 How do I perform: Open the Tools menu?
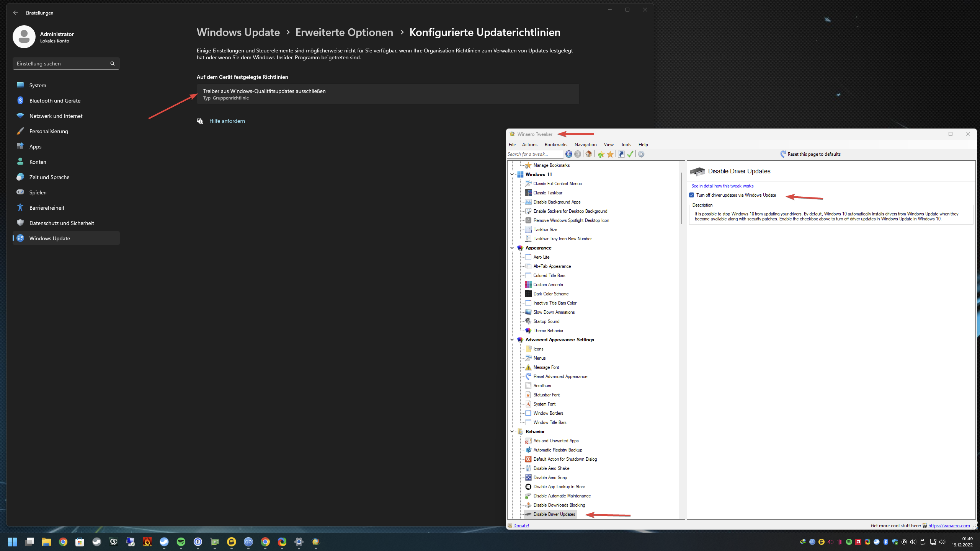pos(626,145)
